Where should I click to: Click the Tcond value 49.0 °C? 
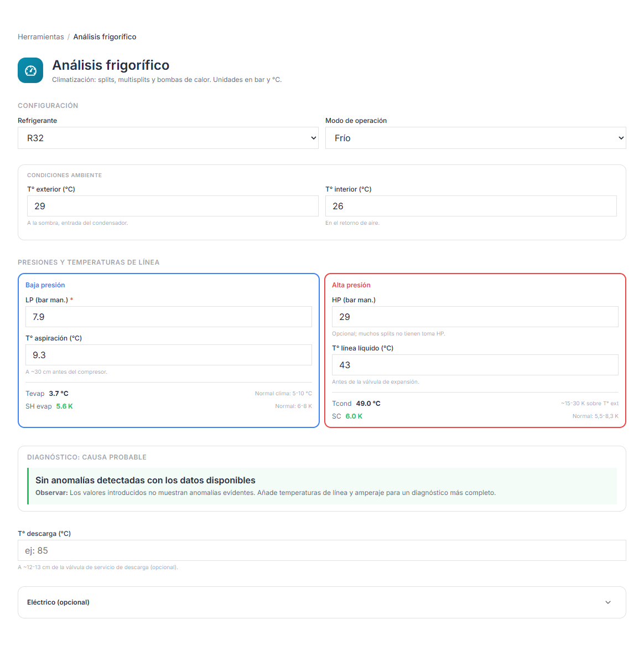point(368,404)
